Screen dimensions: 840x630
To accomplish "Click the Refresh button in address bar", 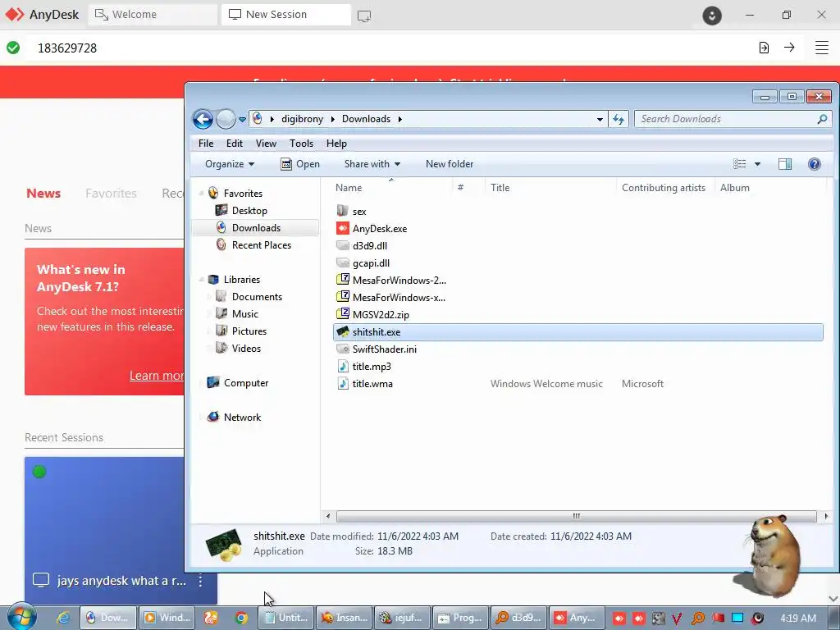I will pyautogui.click(x=619, y=119).
